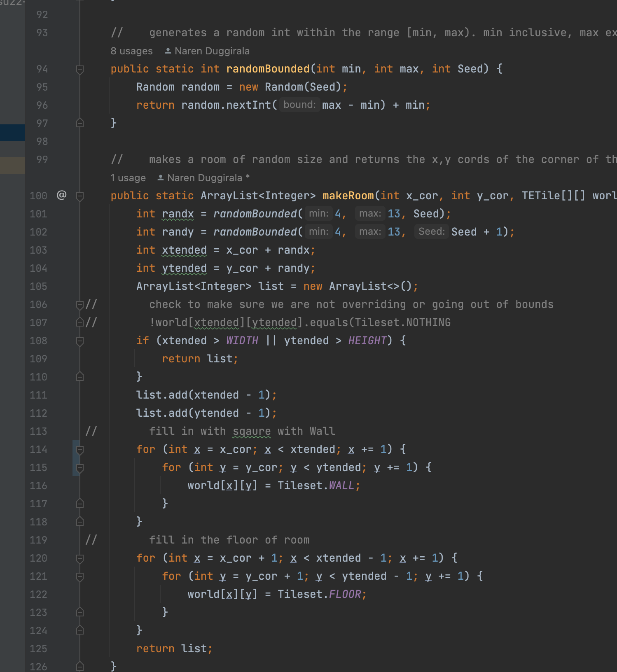
Task: Place cursor on makeRoom method name
Action: (x=348, y=196)
